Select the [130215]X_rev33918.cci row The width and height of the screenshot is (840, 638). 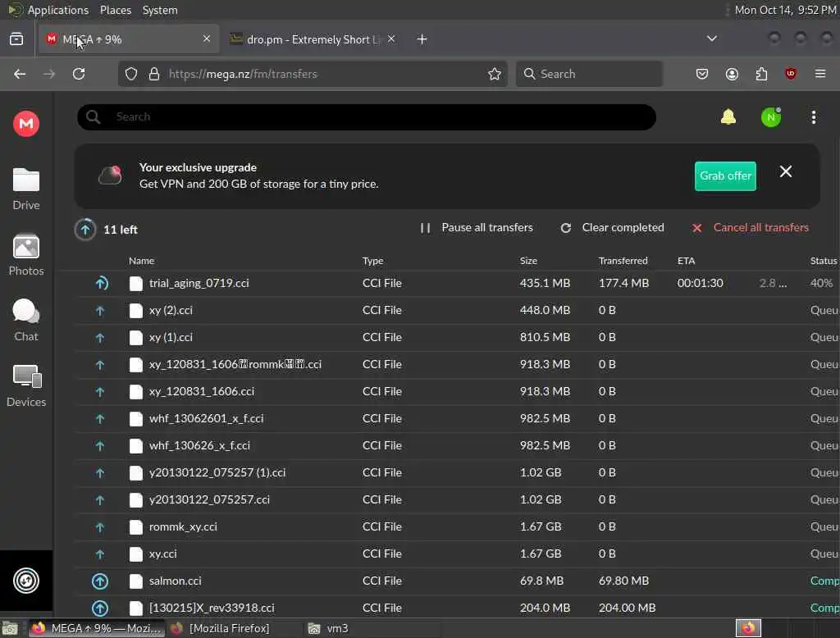[456, 608]
